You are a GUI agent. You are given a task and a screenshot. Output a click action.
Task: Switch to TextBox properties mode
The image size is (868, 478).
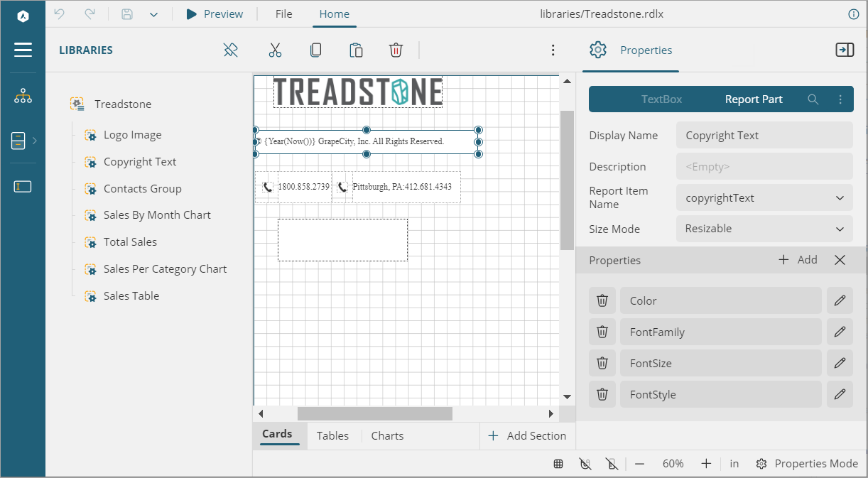click(661, 99)
